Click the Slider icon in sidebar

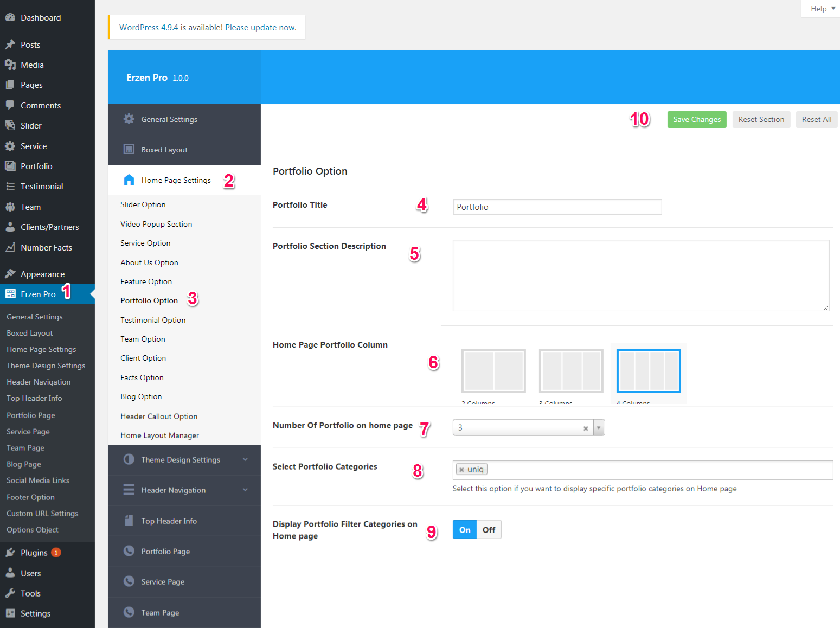coord(10,125)
